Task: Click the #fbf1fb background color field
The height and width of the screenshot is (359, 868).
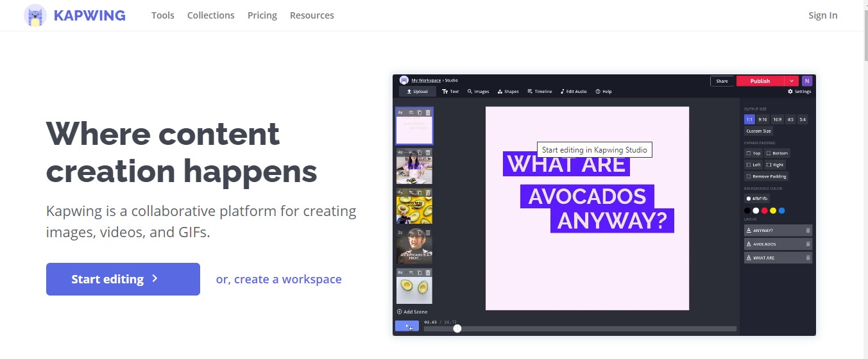Action: point(757,199)
